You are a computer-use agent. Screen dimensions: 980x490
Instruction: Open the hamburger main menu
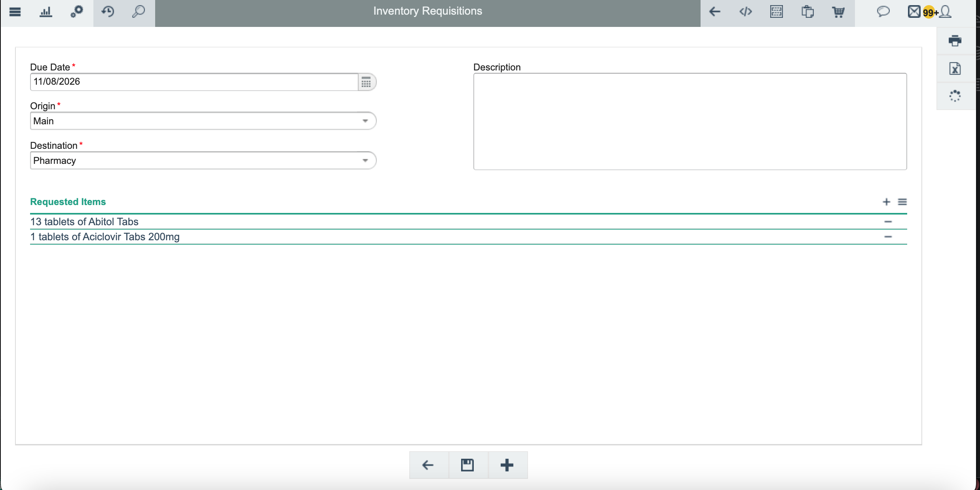pos(15,12)
